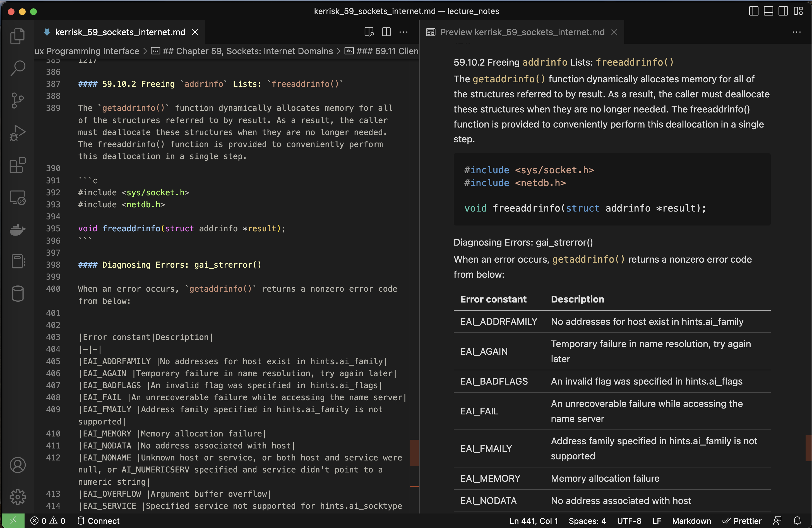Click line number 398 in gutter

pos(53,265)
